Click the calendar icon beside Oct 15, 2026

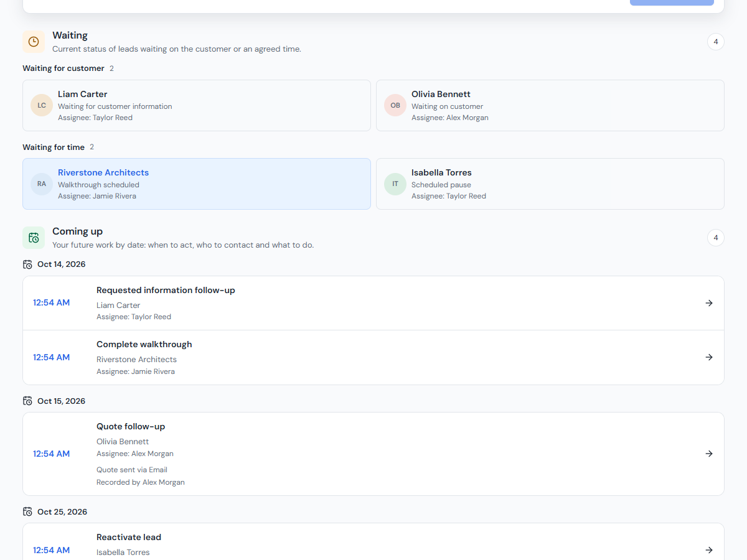tap(27, 401)
